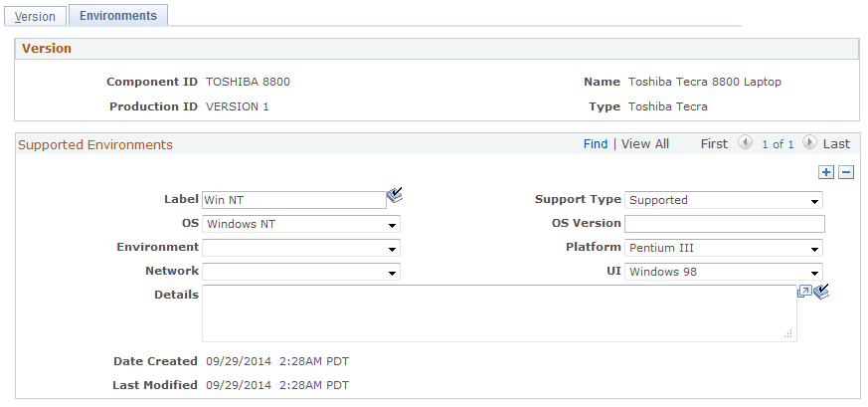Viewport: 868px width, 407px height.
Task: Add a new supported environment row
Action: (x=826, y=172)
